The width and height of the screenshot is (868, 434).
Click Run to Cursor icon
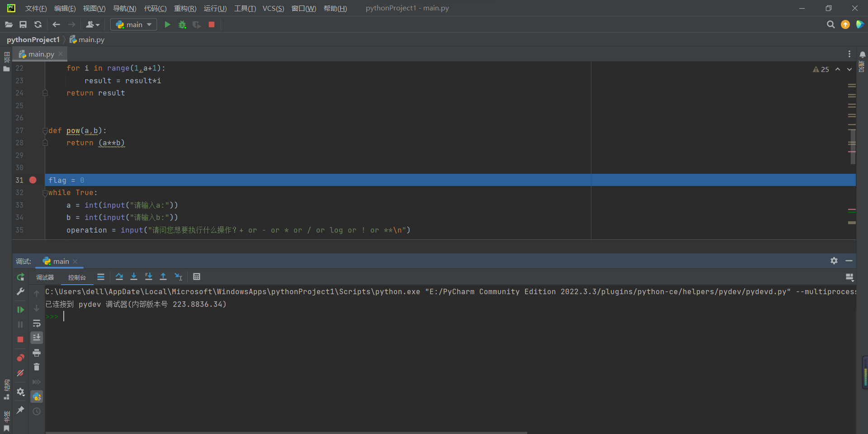point(179,277)
